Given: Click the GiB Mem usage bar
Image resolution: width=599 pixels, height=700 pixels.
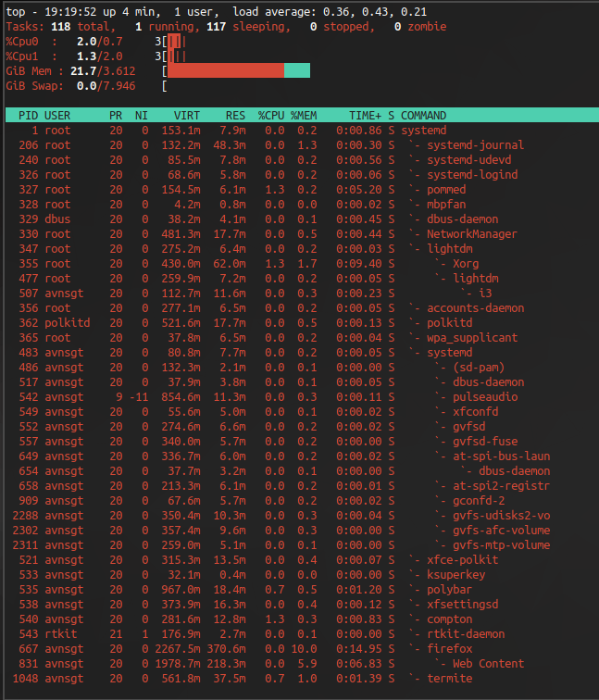Looking at the screenshot, I should click(238, 71).
